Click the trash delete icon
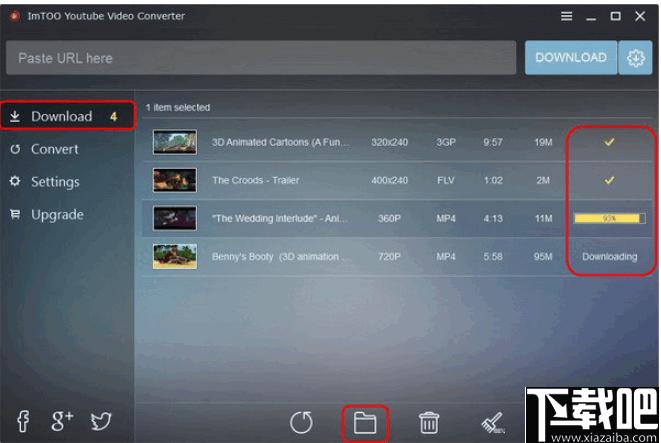The image size is (661, 443). [429, 423]
